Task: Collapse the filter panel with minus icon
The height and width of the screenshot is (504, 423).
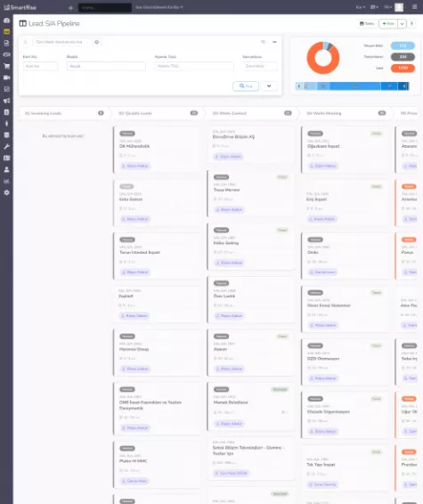Action: pos(274,42)
